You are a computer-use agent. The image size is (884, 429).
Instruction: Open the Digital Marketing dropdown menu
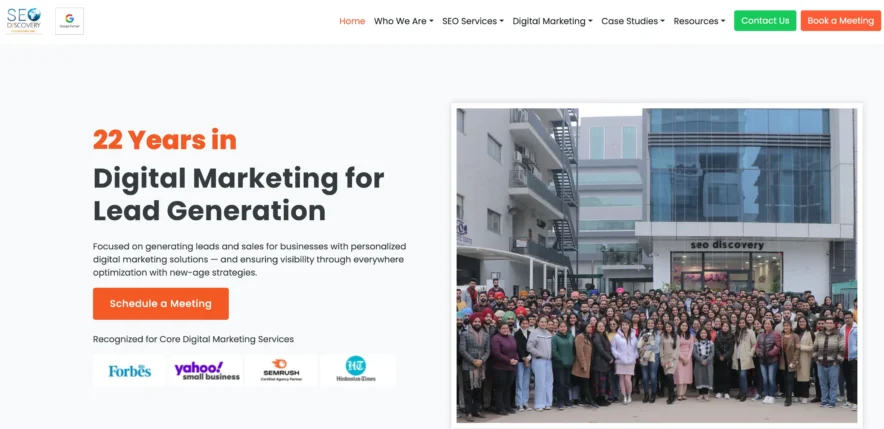(x=552, y=21)
